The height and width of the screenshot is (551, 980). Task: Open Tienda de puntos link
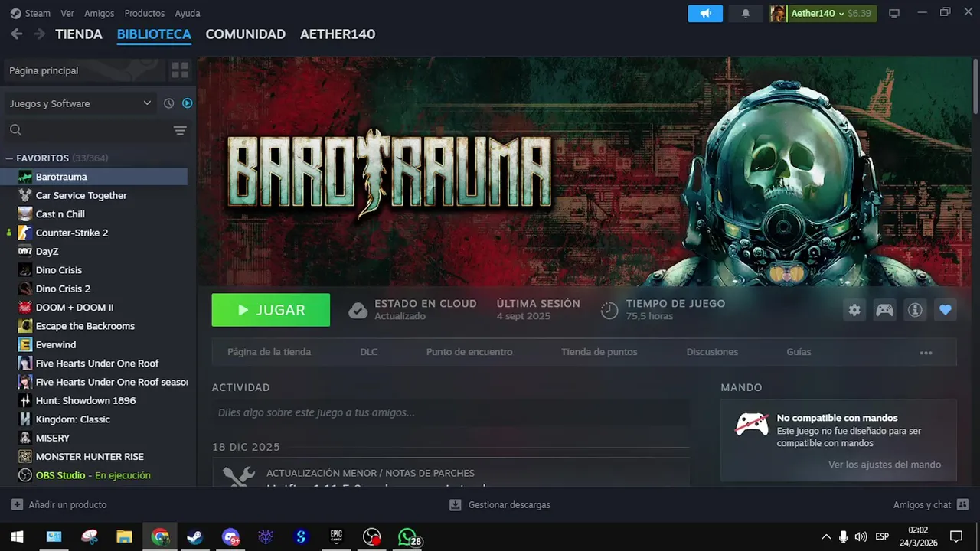coord(599,352)
